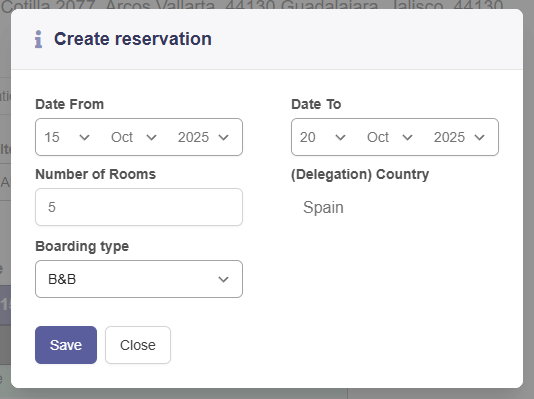Open the Date To day dropdown showing 20
This screenshot has width=534, height=399.
click(x=323, y=137)
